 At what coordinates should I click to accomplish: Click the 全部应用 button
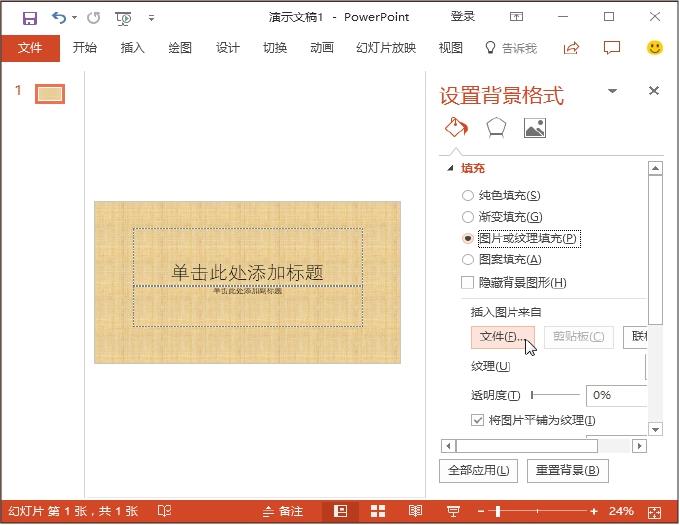pyautogui.click(x=478, y=471)
